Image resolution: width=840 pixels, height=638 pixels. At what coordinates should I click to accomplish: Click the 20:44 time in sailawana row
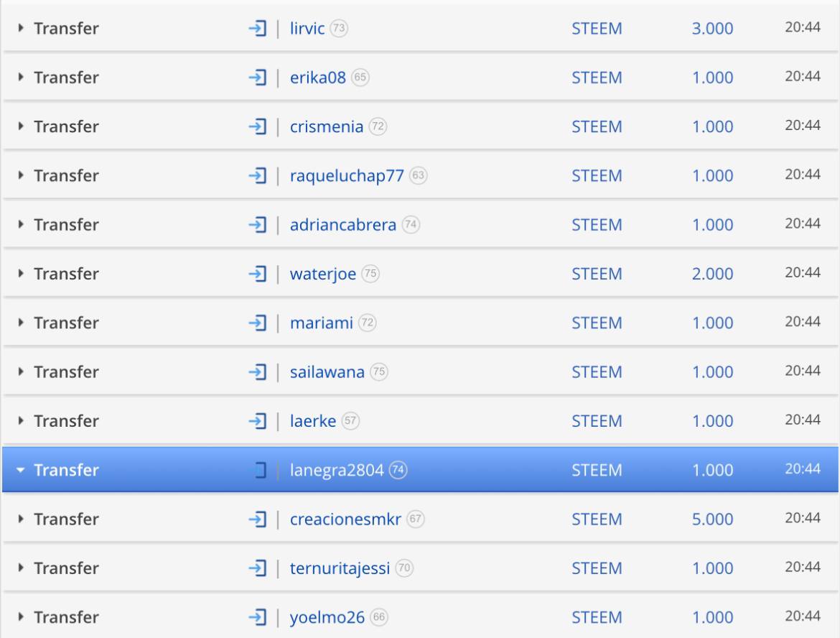[803, 371]
